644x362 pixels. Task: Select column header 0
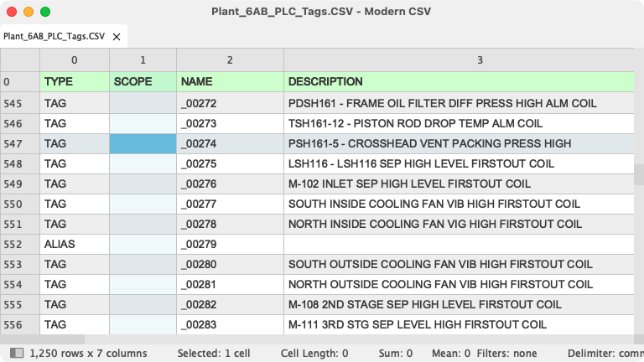75,60
